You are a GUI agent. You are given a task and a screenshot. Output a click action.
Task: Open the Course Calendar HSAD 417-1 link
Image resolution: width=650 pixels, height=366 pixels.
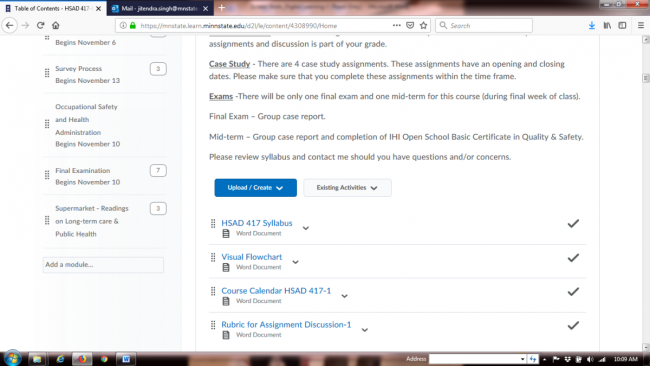[276, 291]
